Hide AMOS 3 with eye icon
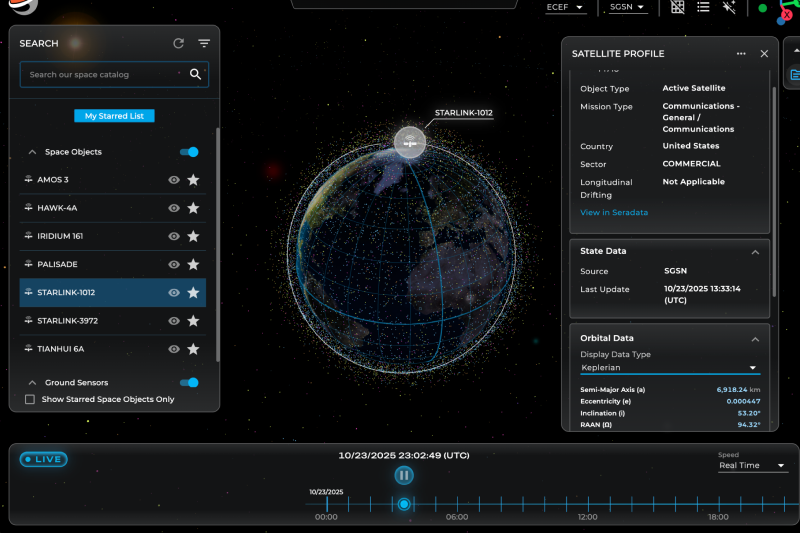The width and height of the screenshot is (800, 533). click(174, 180)
